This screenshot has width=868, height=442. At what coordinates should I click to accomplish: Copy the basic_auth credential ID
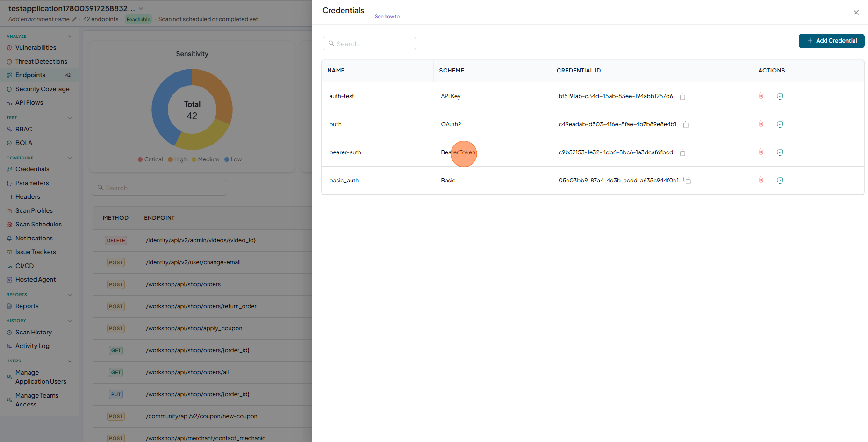point(687,181)
